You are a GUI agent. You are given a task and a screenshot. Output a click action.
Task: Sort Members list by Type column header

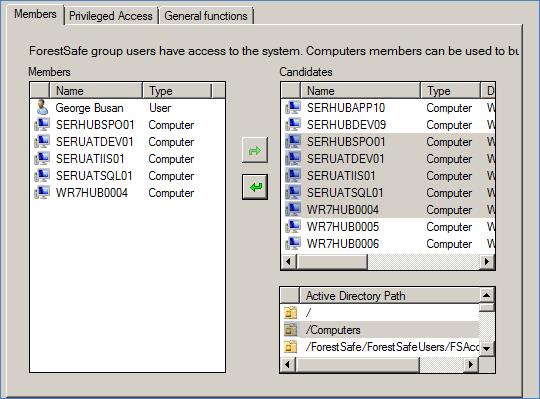(177, 91)
